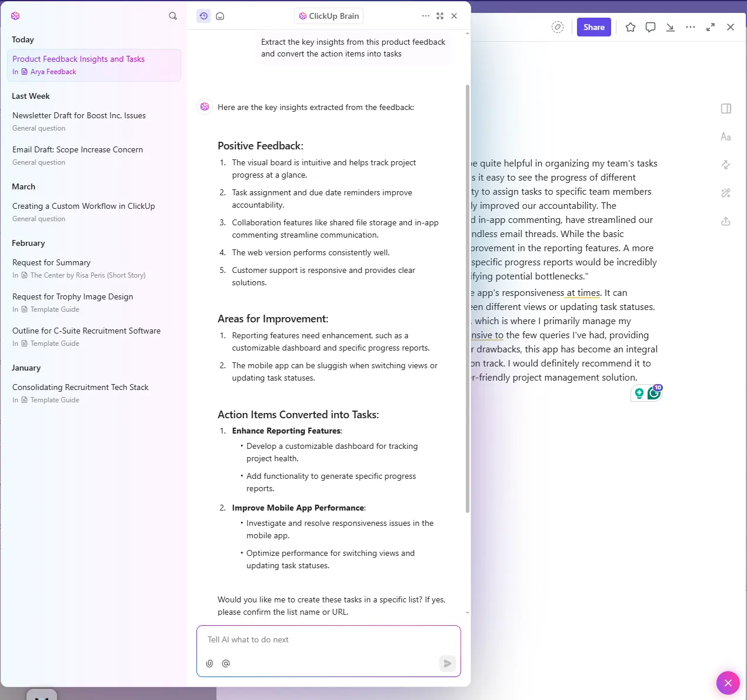Open Product Feedback Insights and Tasks chat
The image size is (747, 700).
point(94,65)
